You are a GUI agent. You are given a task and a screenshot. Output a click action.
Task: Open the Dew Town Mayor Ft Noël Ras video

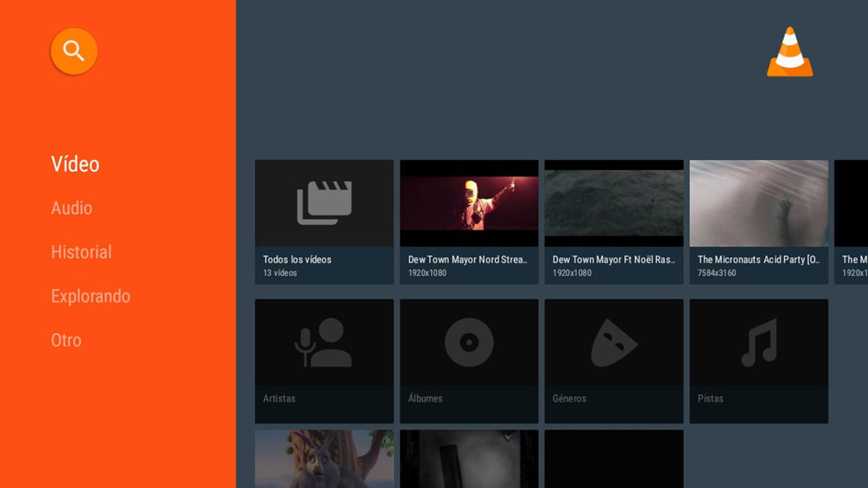tap(614, 221)
